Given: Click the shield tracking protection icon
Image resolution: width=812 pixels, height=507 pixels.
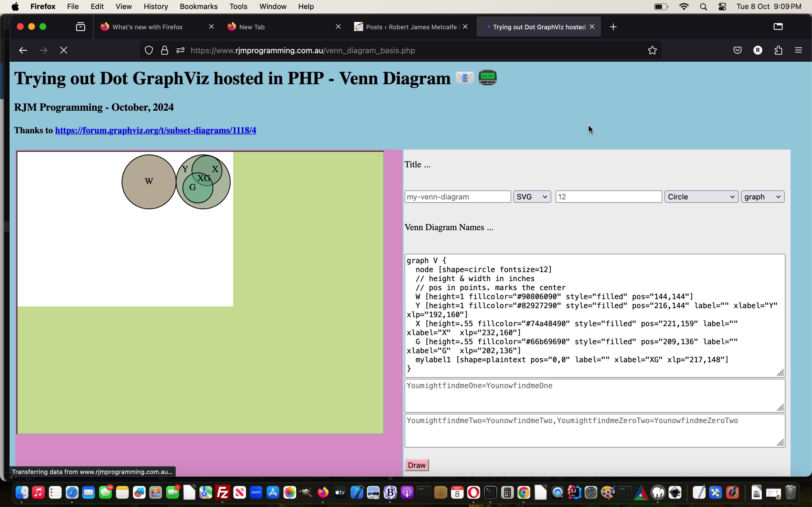Looking at the screenshot, I should click(x=149, y=50).
